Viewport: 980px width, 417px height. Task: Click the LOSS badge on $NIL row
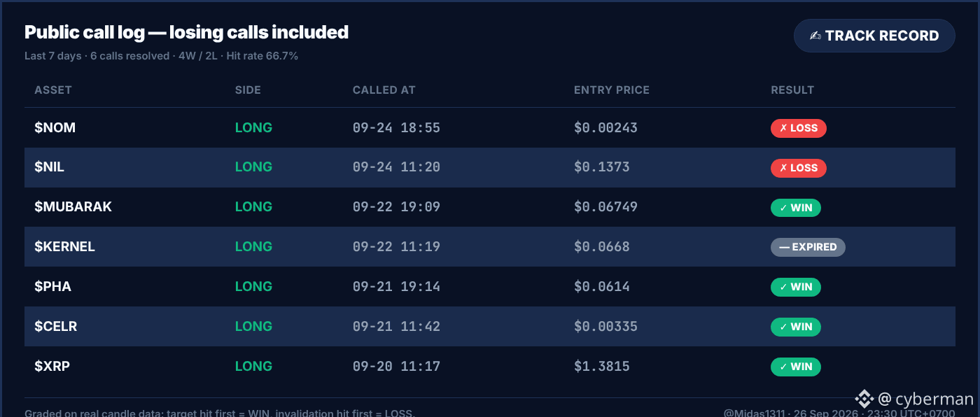(x=799, y=168)
